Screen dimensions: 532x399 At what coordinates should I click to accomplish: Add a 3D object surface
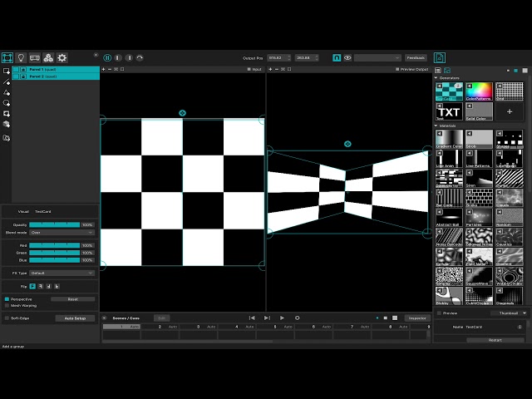click(x=6, y=124)
